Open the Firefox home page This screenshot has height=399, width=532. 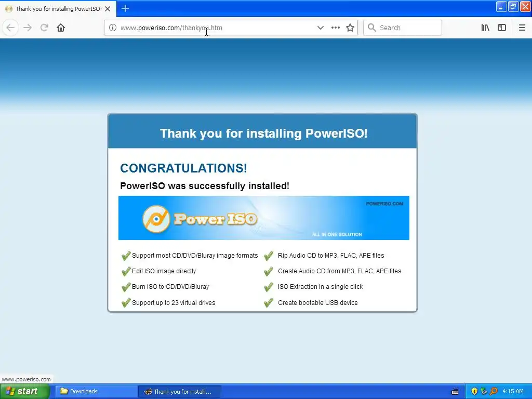61,28
